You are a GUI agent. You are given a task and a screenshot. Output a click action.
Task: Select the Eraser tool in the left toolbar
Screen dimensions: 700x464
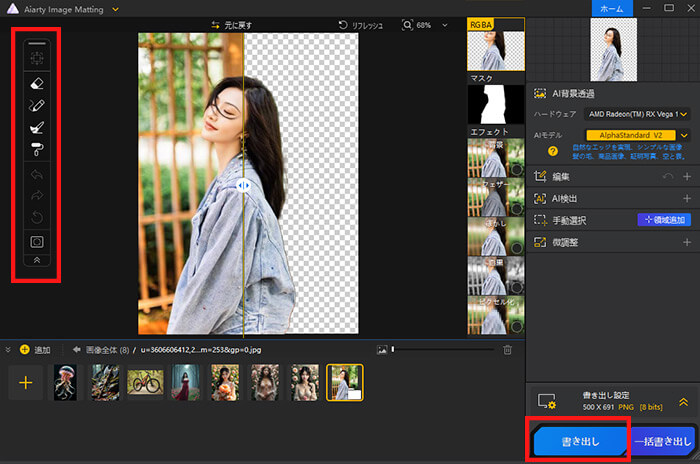(x=36, y=85)
